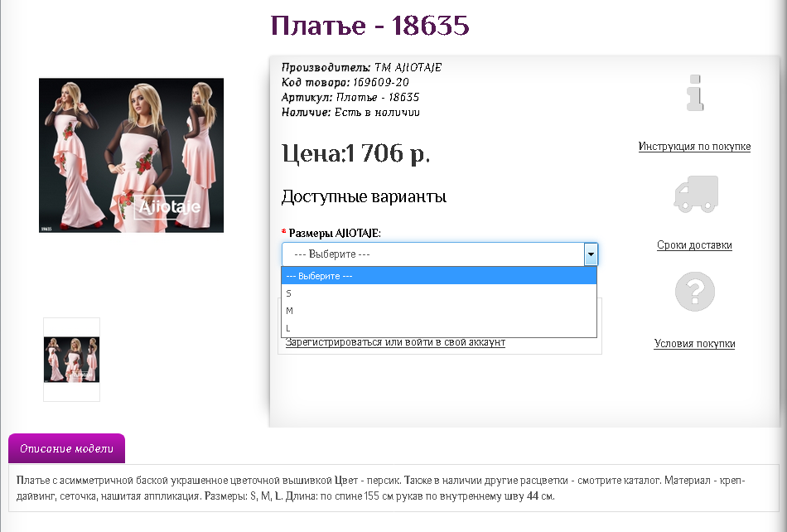Click the delivery truck icon
787x532 pixels.
696,194
